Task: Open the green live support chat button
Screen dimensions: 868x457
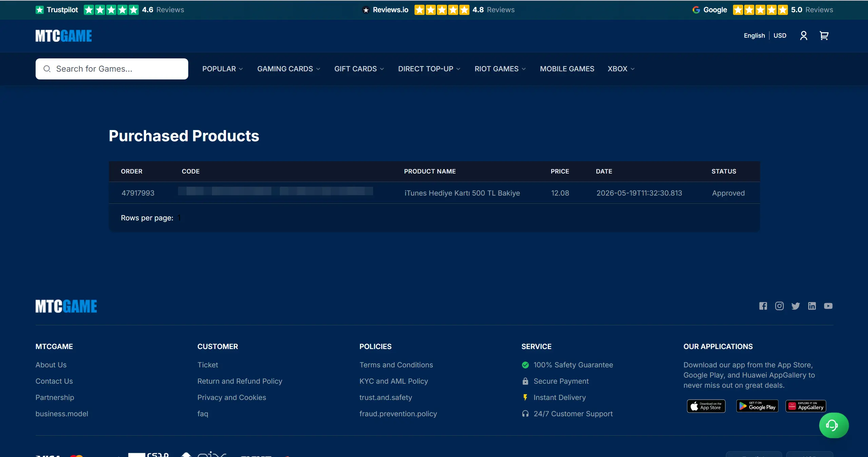Action: click(833, 425)
